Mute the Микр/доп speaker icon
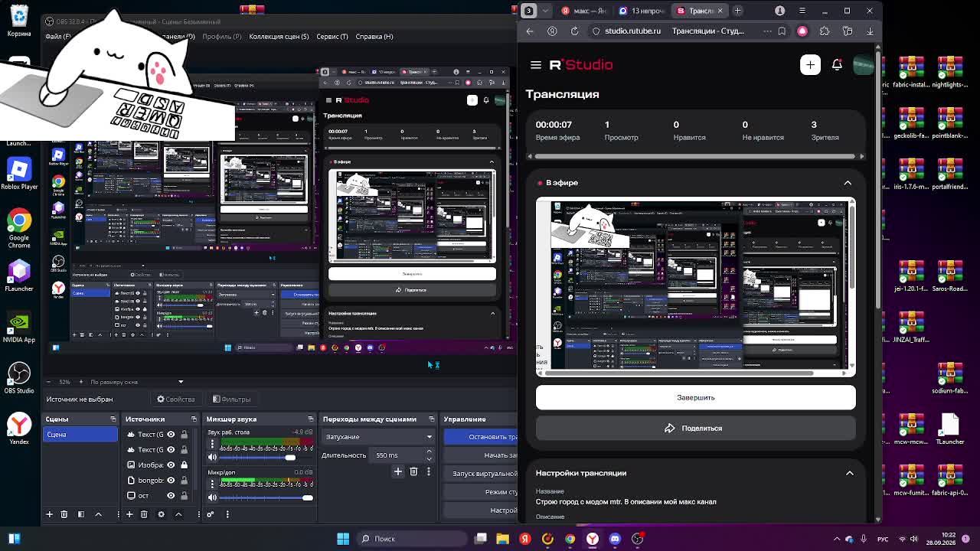The image size is (980, 551). pos(213,498)
